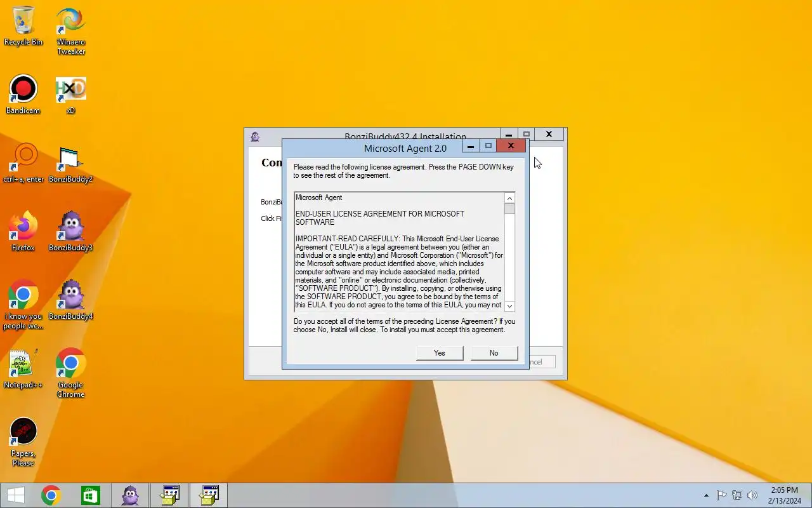The height and width of the screenshot is (508, 812).
Task: Switch to second installer taskbar button
Action: 209,495
